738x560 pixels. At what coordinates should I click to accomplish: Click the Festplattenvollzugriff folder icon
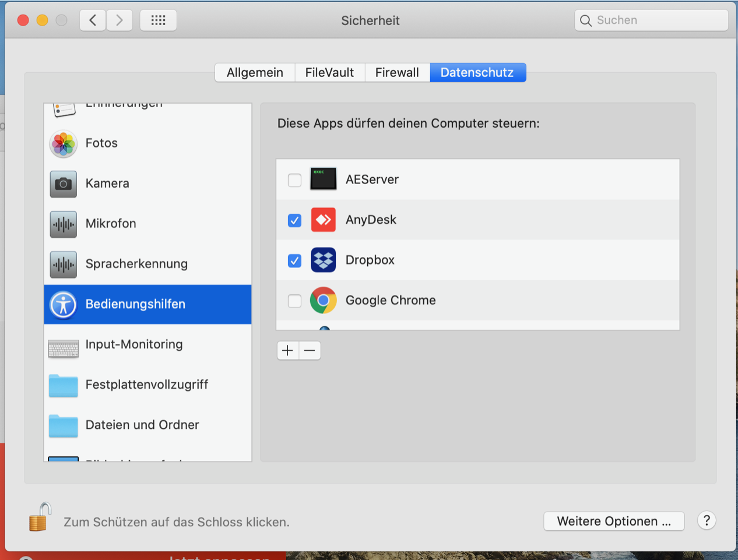tap(64, 385)
